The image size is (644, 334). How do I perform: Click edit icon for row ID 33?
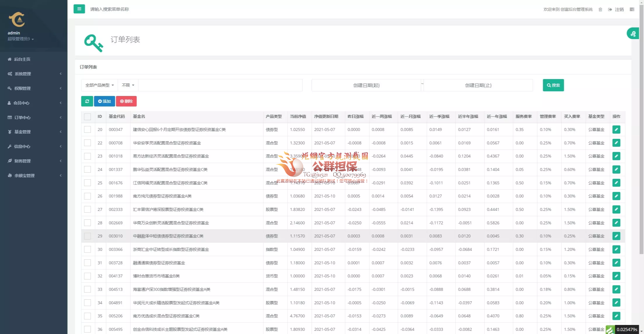(x=616, y=289)
